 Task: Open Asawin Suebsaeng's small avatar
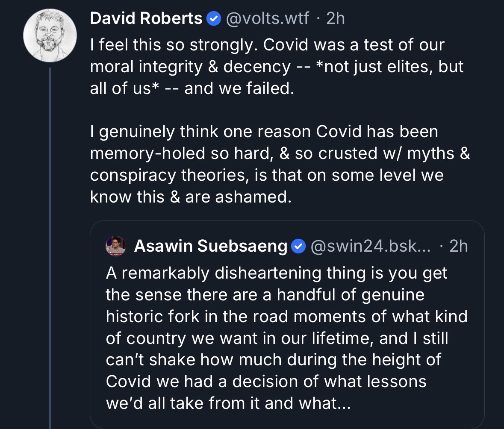click(x=115, y=246)
